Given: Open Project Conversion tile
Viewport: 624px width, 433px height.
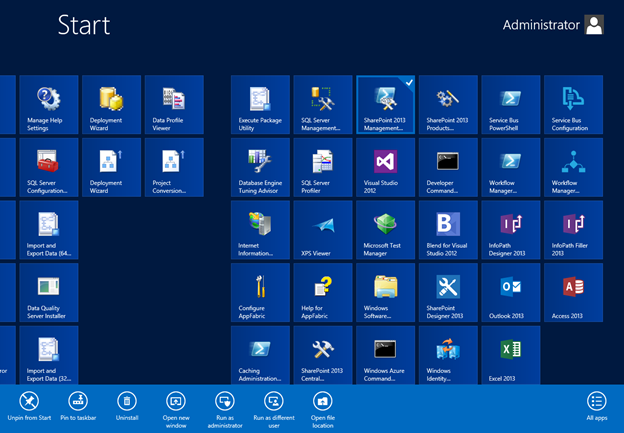Looking at the screenshot, I should point(174,168).
